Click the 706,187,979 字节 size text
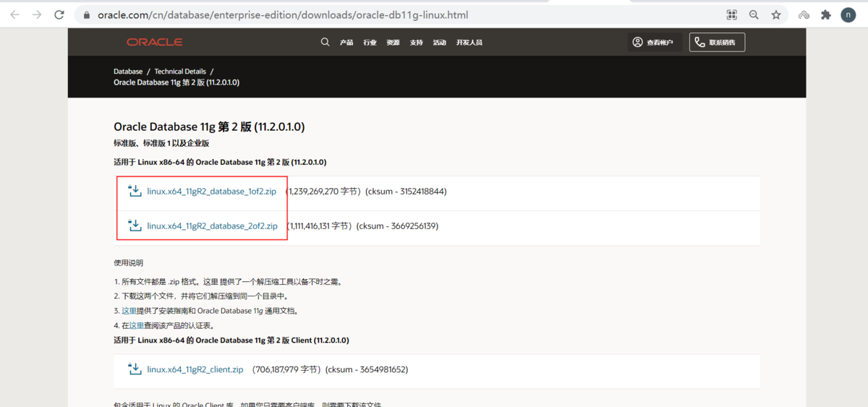Image resolution: width=868 pixels, height=407 pixels. 286,369
